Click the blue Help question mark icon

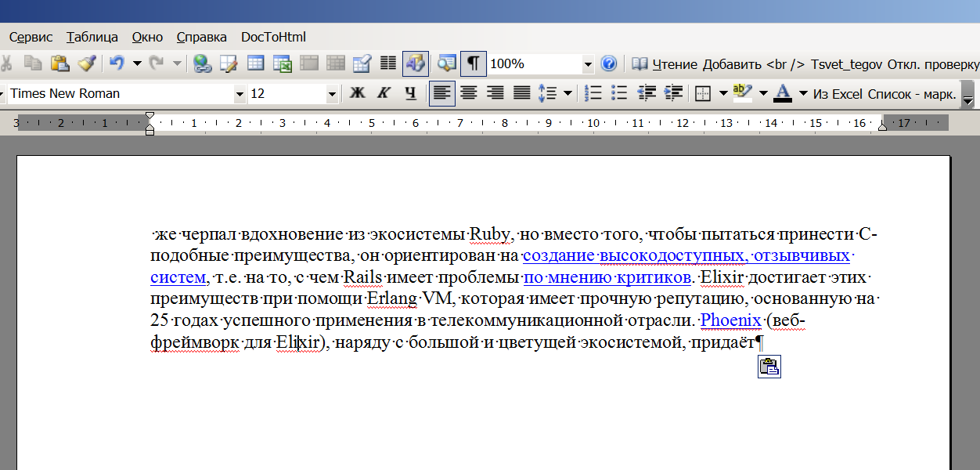coord(608,63)
